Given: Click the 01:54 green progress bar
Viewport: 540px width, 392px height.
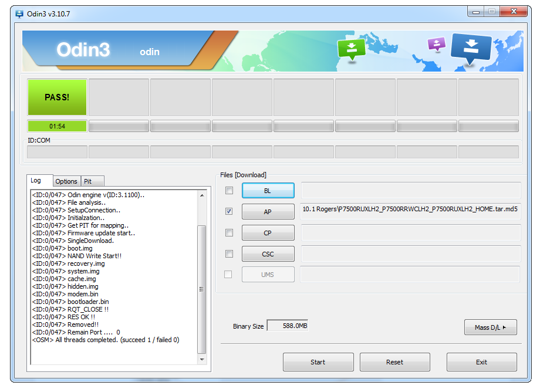Looking at the screenshot, I should pos(57,126).
